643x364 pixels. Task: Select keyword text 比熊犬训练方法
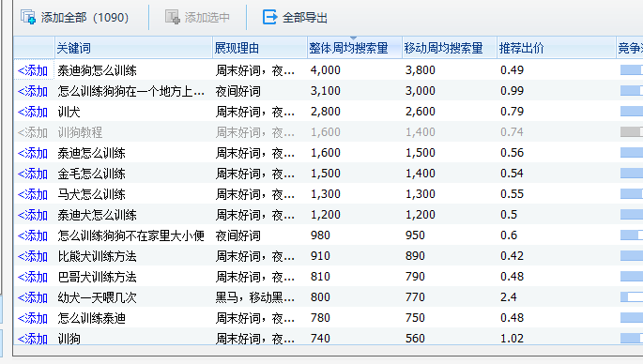[x=98, y=256]
